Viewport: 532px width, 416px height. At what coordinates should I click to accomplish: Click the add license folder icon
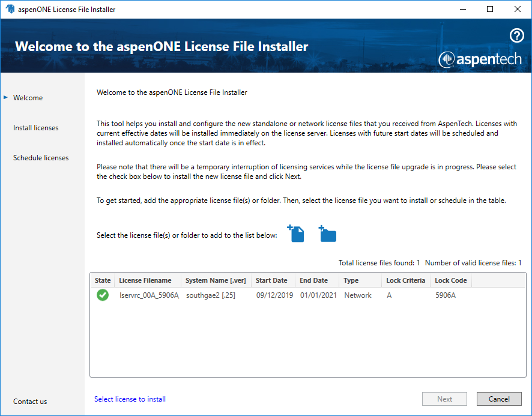click(x=328, y=234)
